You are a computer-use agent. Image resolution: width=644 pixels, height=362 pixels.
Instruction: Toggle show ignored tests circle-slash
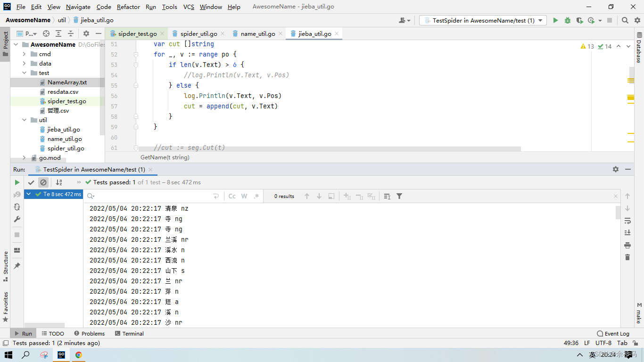click(x=43, y=182)
